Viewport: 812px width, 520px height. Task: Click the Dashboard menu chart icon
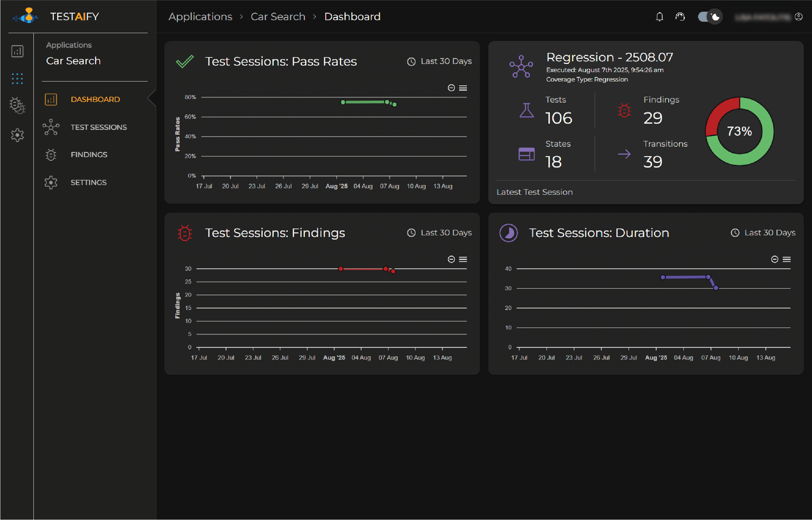coord(51,99)
